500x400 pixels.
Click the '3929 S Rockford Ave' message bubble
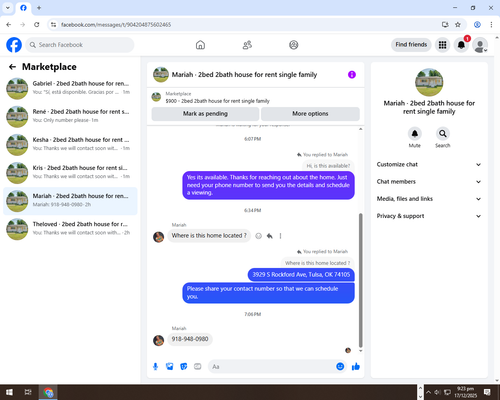tap(301, 275)
